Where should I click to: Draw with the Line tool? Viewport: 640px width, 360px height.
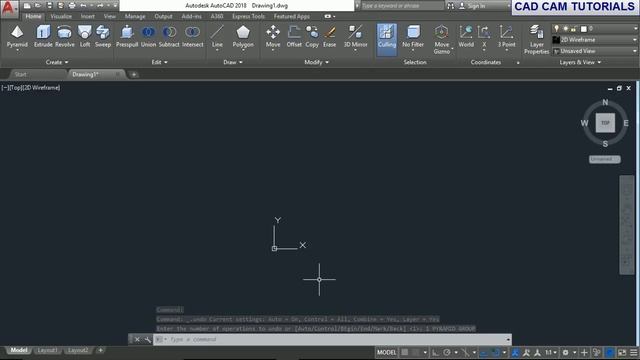pyautogui.click(x=217, y=37)
